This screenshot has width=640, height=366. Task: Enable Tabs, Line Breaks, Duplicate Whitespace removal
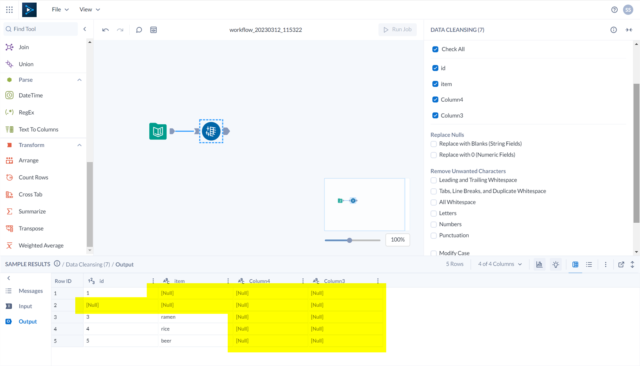pos(433,191)
